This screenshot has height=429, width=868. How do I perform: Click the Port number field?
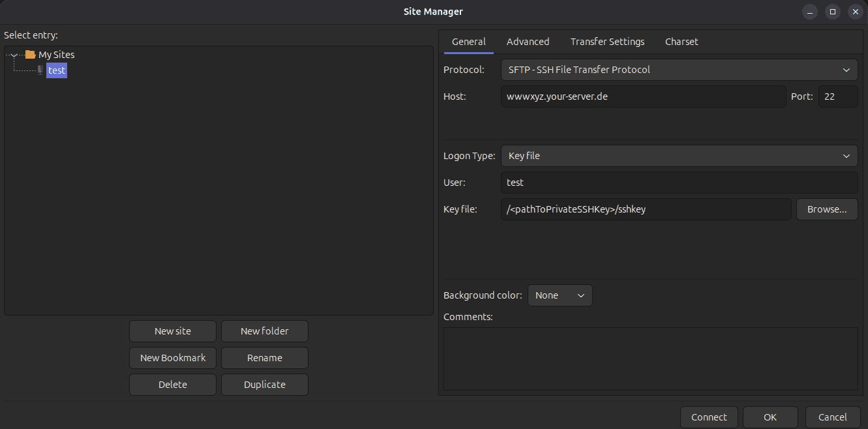pos(837,96)
